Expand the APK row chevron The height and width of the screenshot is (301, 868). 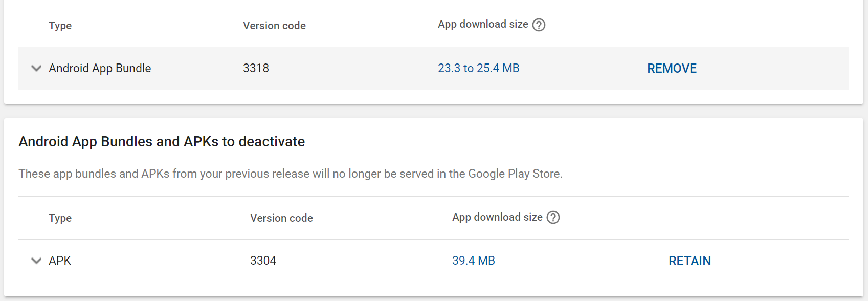36,261
